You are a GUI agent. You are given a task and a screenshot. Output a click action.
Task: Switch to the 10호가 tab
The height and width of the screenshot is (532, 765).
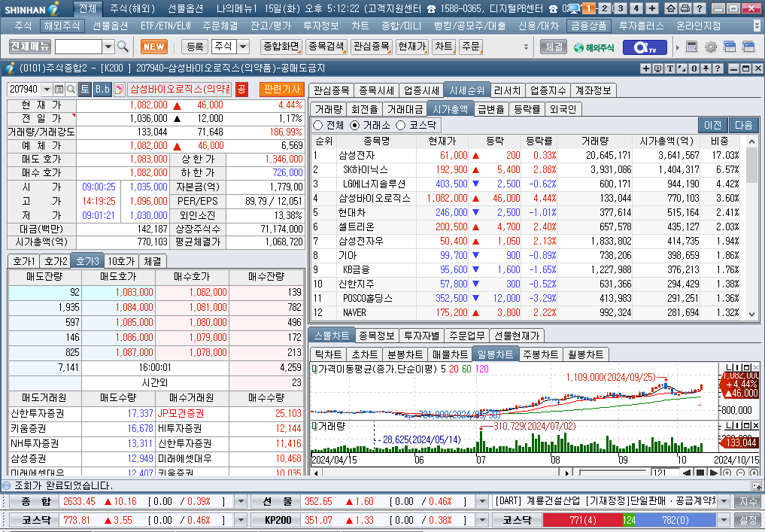tap(121, 261)
